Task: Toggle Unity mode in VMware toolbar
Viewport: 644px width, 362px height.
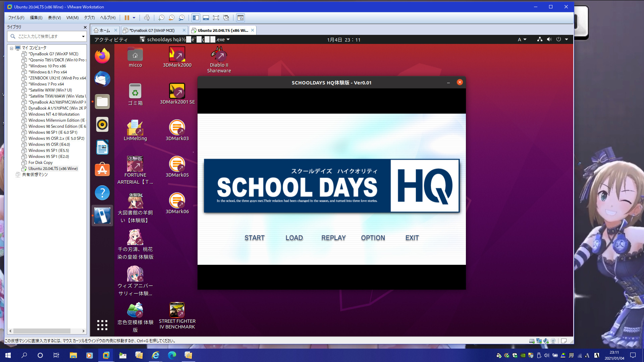Action: pos(226,18)
